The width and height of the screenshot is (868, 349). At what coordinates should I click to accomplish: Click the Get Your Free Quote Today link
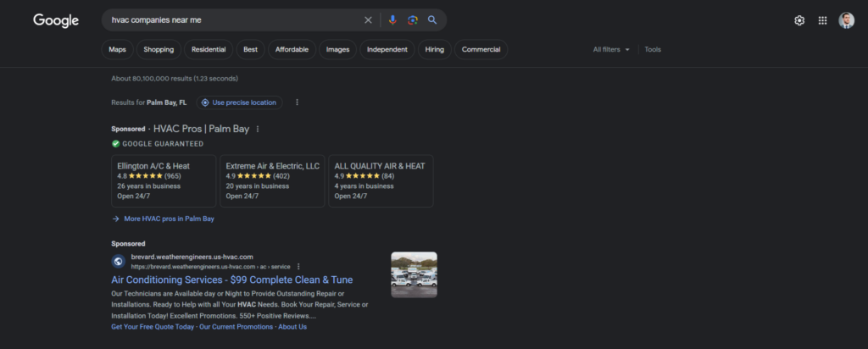(x=153, y=327)
